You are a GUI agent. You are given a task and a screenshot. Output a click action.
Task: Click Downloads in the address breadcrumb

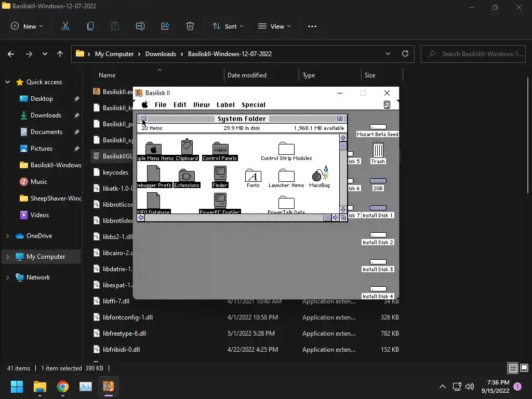pos(161,54)
